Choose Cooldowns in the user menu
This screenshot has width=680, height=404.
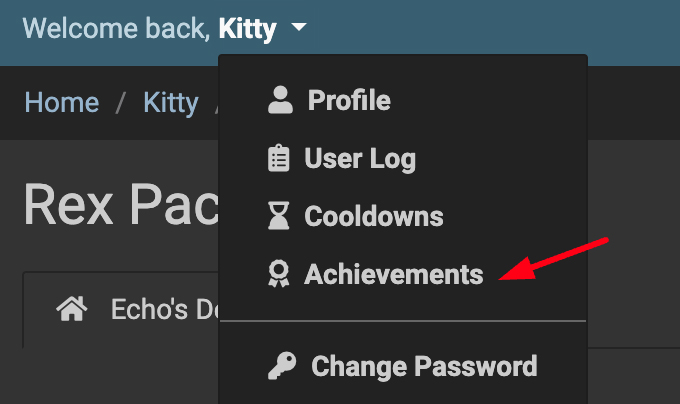click(x=373, y=216)
